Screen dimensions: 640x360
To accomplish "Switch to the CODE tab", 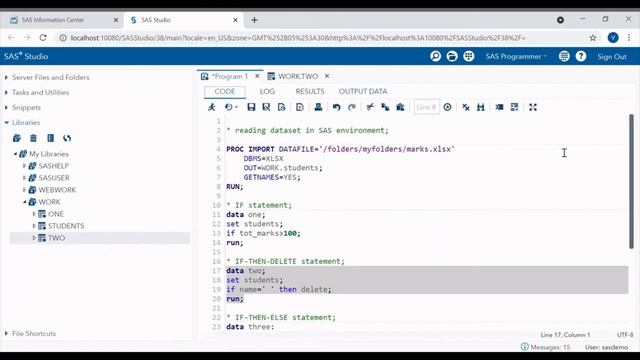I will pos(225,91).
